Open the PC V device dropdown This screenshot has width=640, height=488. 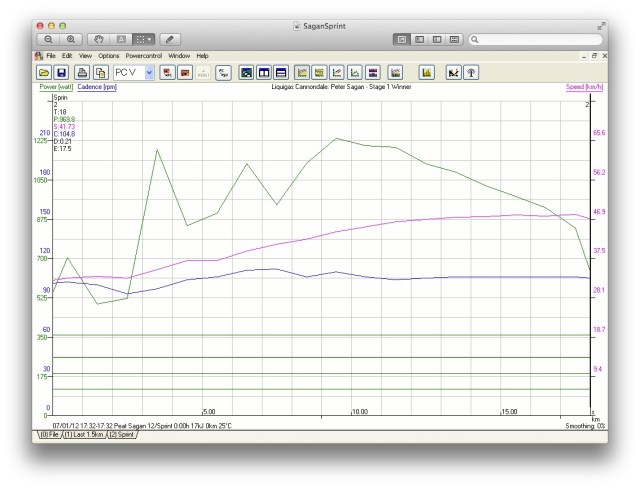[149, 73]
